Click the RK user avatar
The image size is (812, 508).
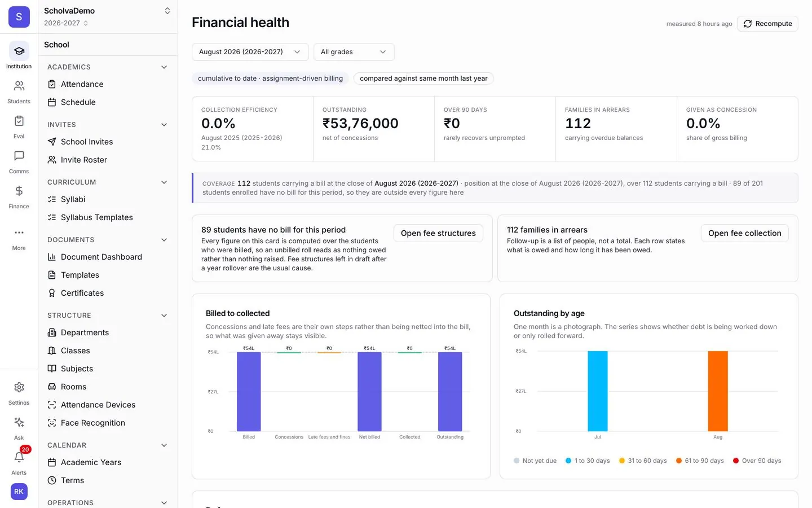[19, 492]
